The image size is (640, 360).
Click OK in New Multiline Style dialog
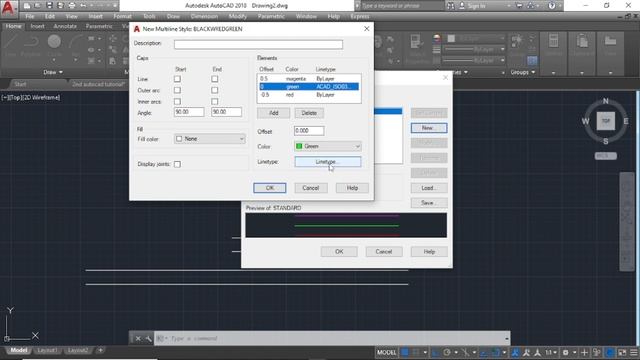click(270, 188)
